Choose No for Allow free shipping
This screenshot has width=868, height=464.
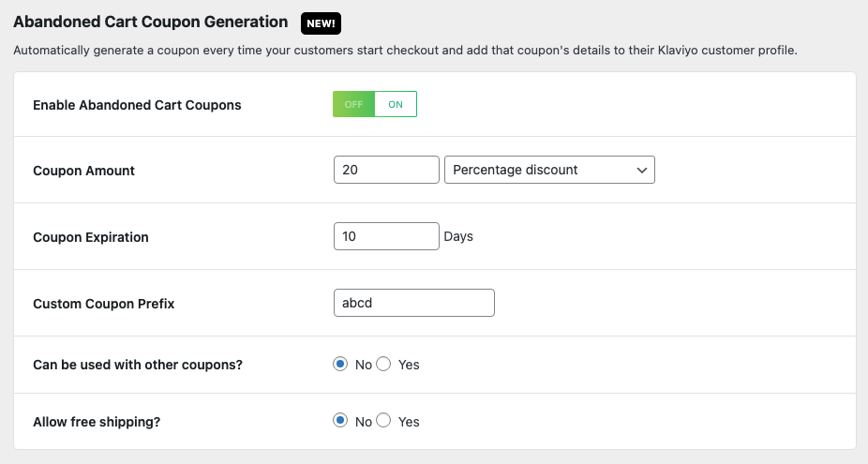(340, 420)
